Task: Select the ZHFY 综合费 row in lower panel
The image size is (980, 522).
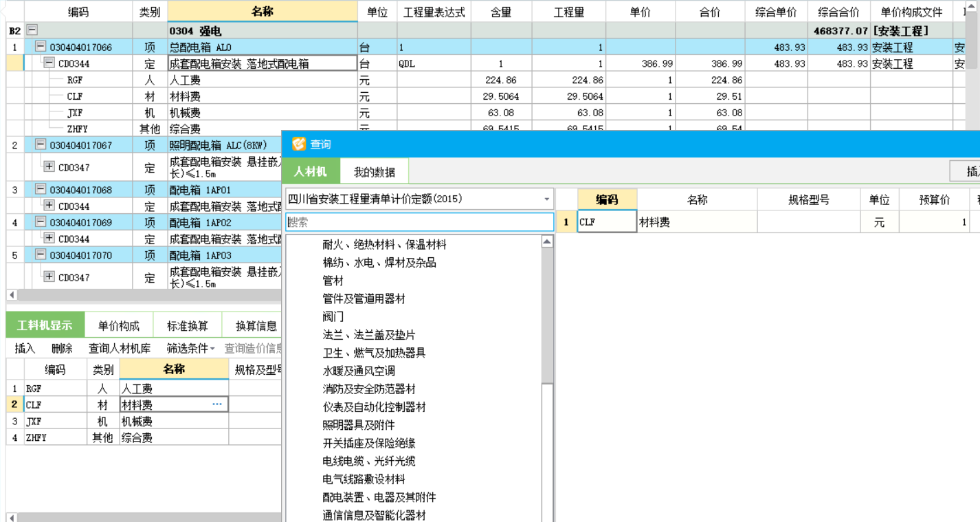Action: tap(144, 437)
